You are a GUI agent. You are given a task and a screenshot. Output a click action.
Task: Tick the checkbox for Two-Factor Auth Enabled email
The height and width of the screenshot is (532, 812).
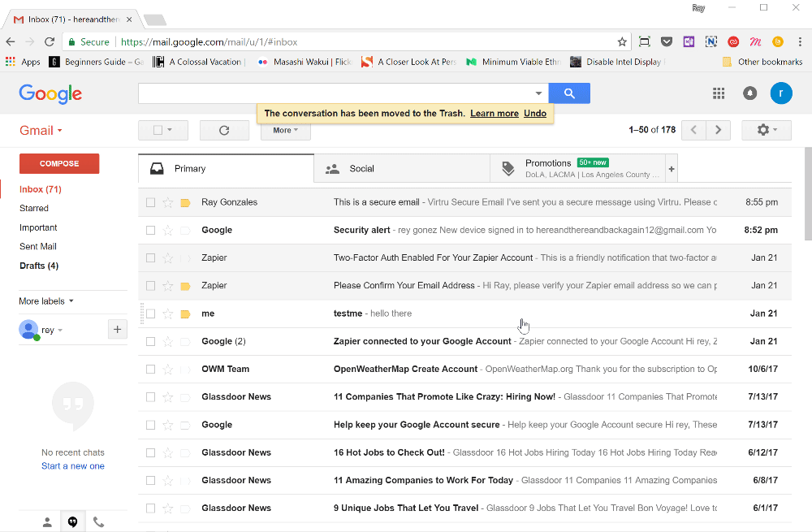151,258
